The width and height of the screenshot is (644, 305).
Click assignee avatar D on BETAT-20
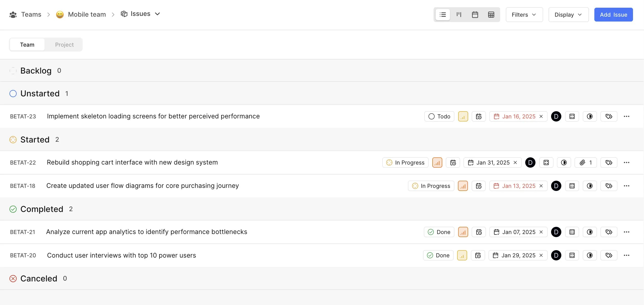pos(556,255)
